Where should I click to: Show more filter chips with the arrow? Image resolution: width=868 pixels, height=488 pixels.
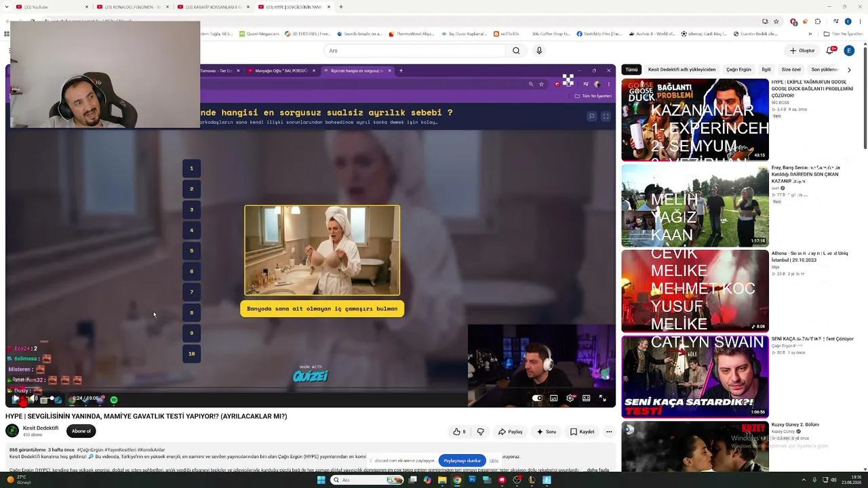pos(849,70)
